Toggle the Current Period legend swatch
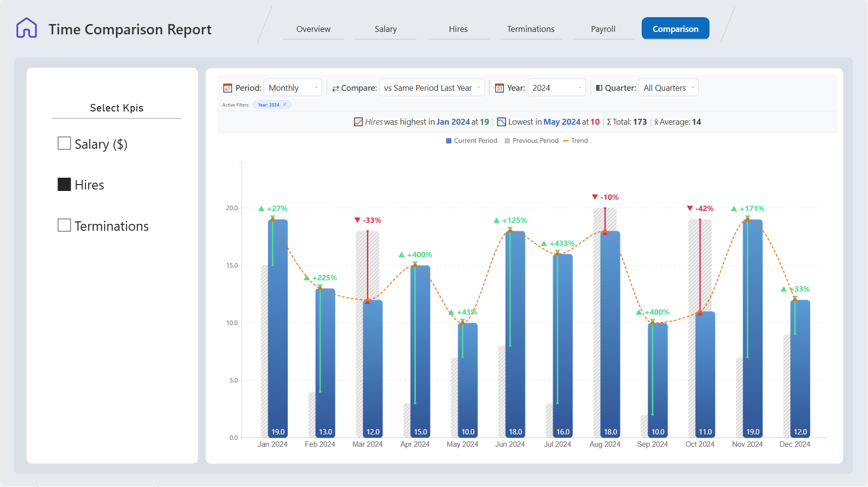This screenshot has height=487, width=868. 449,141
